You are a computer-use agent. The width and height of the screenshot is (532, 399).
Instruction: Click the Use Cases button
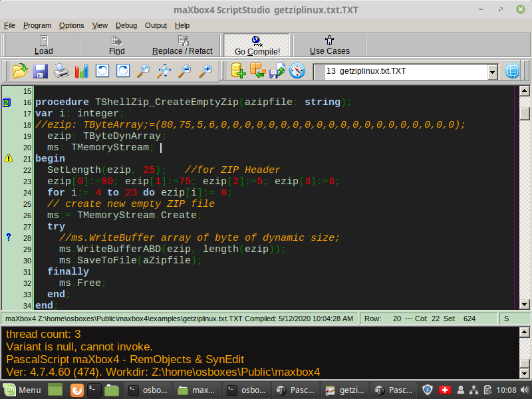coord(329,45)
